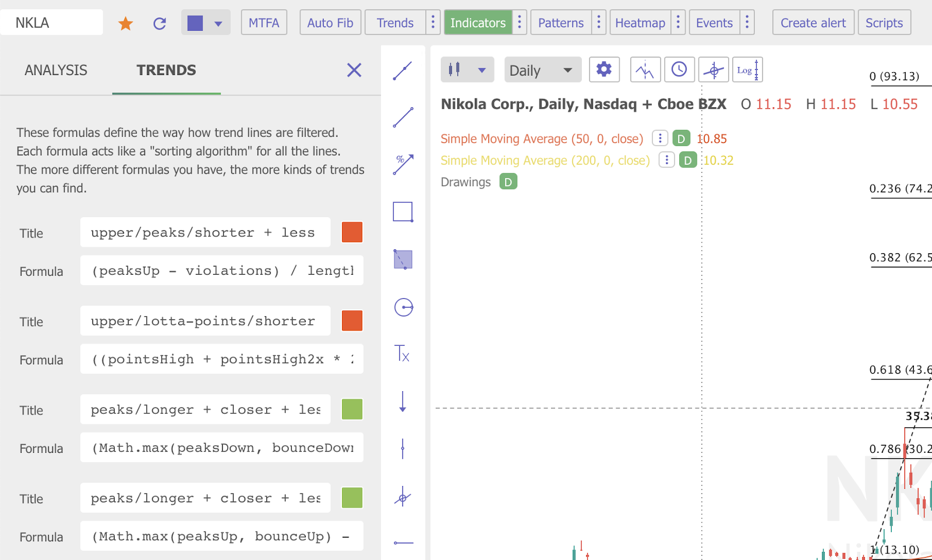Open the SMA 50 options menu
932x560 pixels.
click(x=660, y=138)
